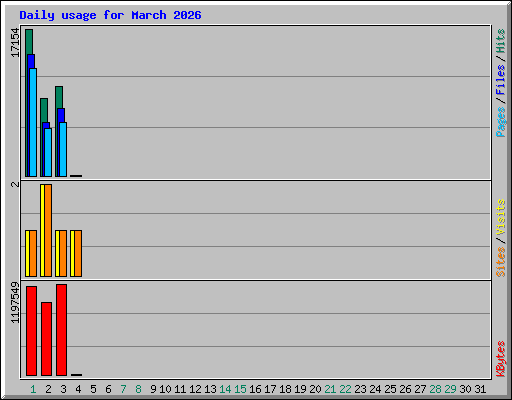Click the orange Sites bar for day 3
This screenshot has height=400, width=512.
point(63,253)
